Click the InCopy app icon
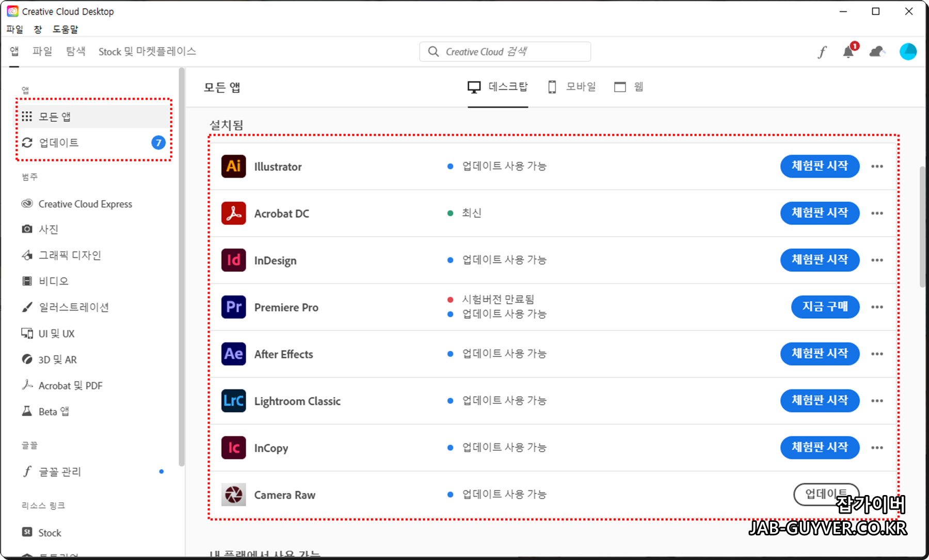 pos(233,448)
